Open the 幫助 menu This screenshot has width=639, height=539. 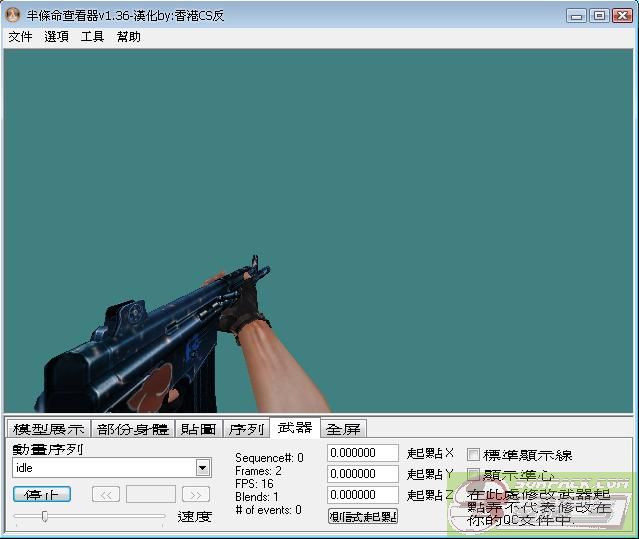128,37
